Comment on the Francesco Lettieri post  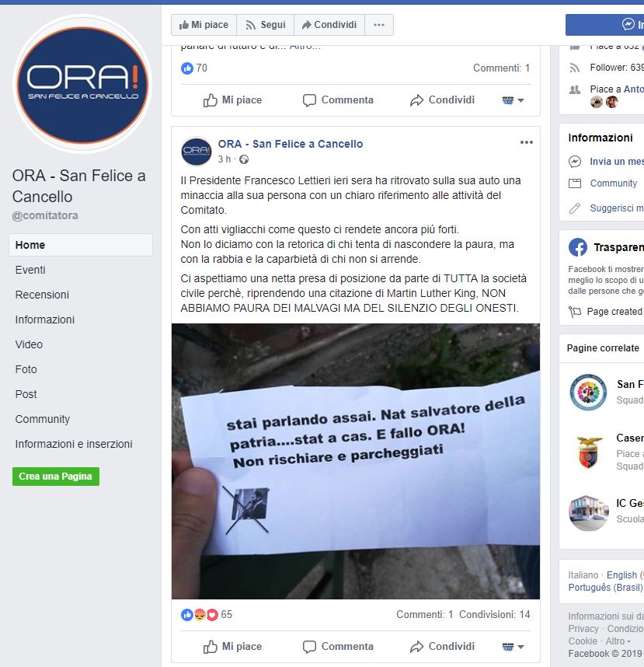(338, 647)
